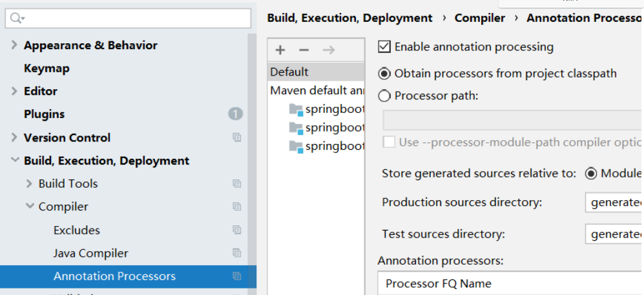The image size is (644, 295).
Task: Click the copy icon beside Java Compiler
Action: [x=237, y=253]
